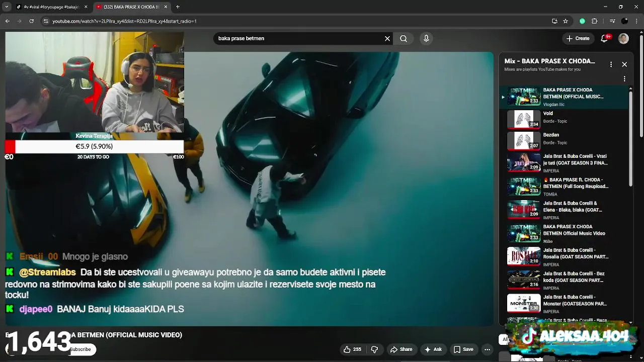Bookmark this page with the star icon

(x=566, y=21)
